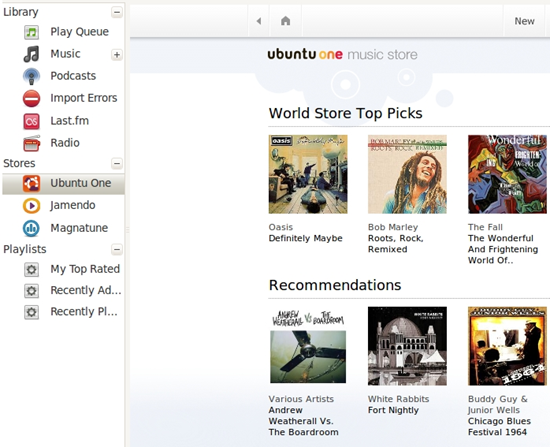Click Chicago Blues Festival 1964 title

[x=499, y=427]
